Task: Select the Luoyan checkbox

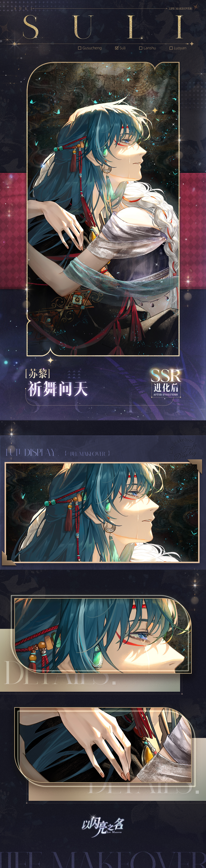Action: point(171,48)
